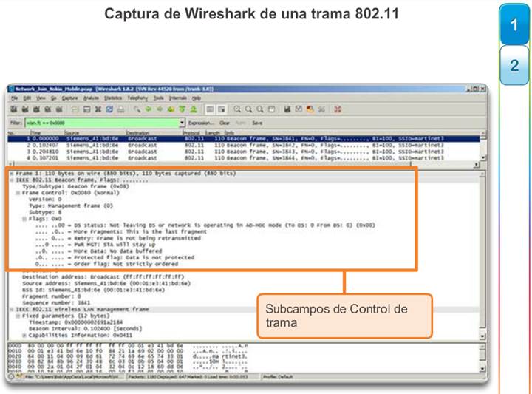Click the Go to packet number icon
532x394 pixels.
coord(171,109)
